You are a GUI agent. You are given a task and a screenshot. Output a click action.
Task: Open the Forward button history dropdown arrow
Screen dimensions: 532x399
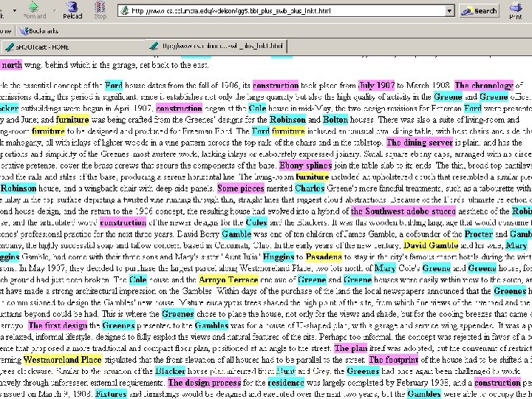click(55, 10)
